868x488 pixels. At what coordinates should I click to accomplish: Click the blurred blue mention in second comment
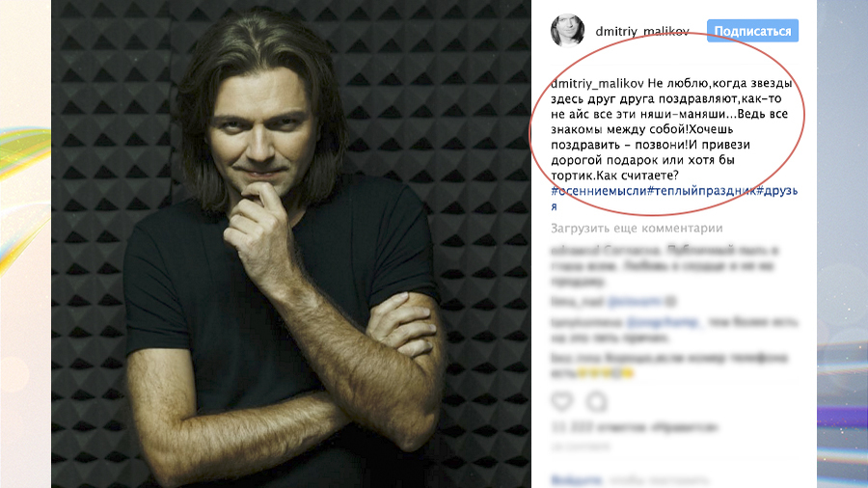634,302
